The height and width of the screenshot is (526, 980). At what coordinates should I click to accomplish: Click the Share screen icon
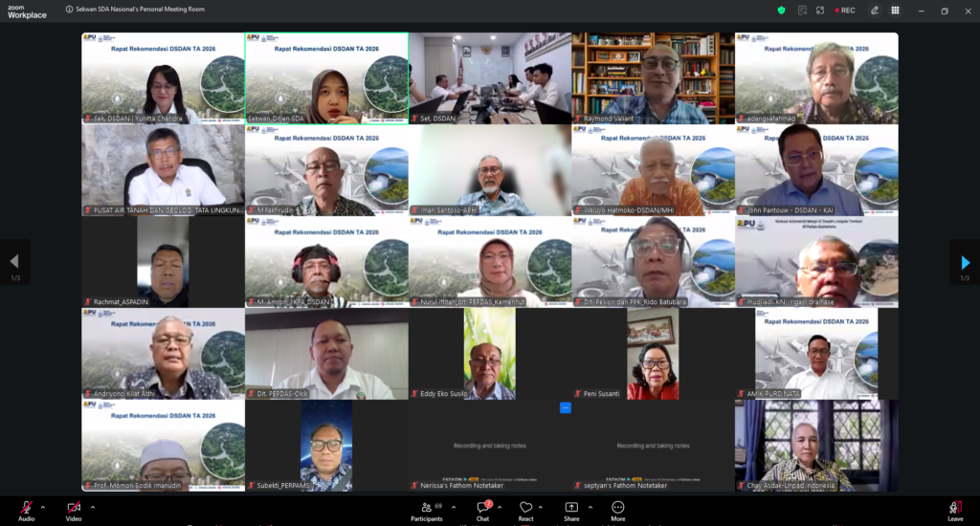[x=571, y=511]
